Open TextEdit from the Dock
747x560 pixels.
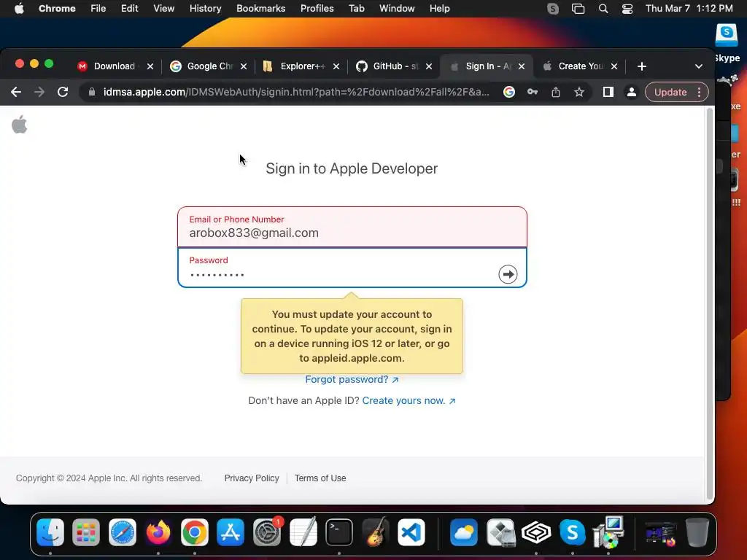(x=303, y=532)
